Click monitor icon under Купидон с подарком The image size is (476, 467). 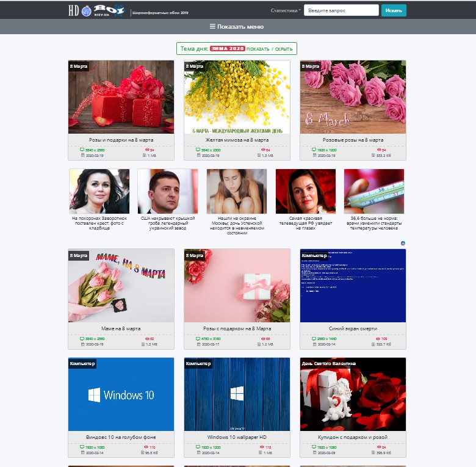tap(314, 447)
